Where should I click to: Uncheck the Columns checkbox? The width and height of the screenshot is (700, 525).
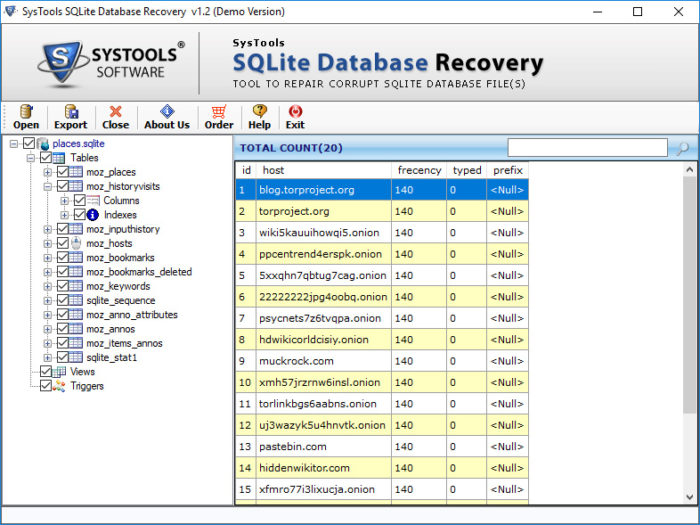pos(79,200)
